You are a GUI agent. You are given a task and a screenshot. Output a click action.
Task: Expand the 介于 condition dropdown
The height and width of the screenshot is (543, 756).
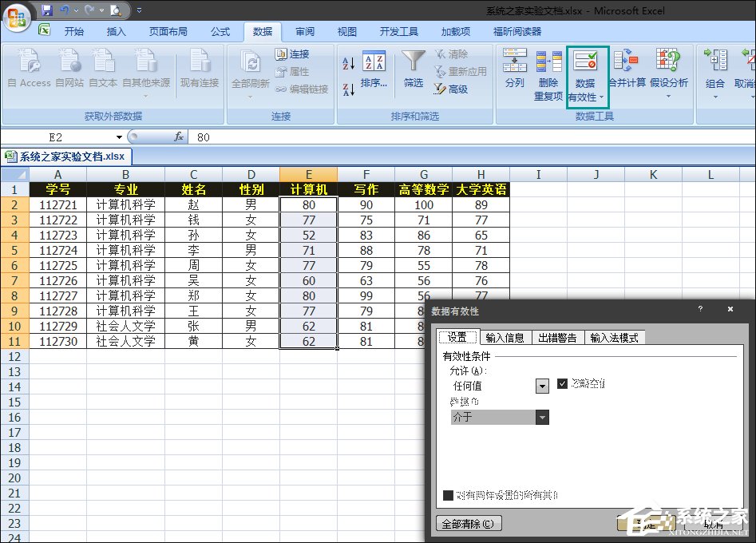coord(542,417)
